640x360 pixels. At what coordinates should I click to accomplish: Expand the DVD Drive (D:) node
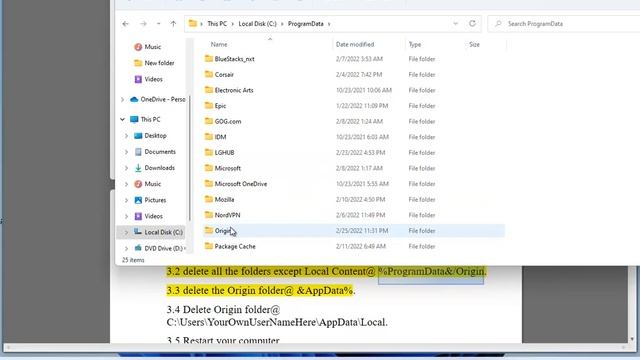pyautogui.click(x=126, y=248)
